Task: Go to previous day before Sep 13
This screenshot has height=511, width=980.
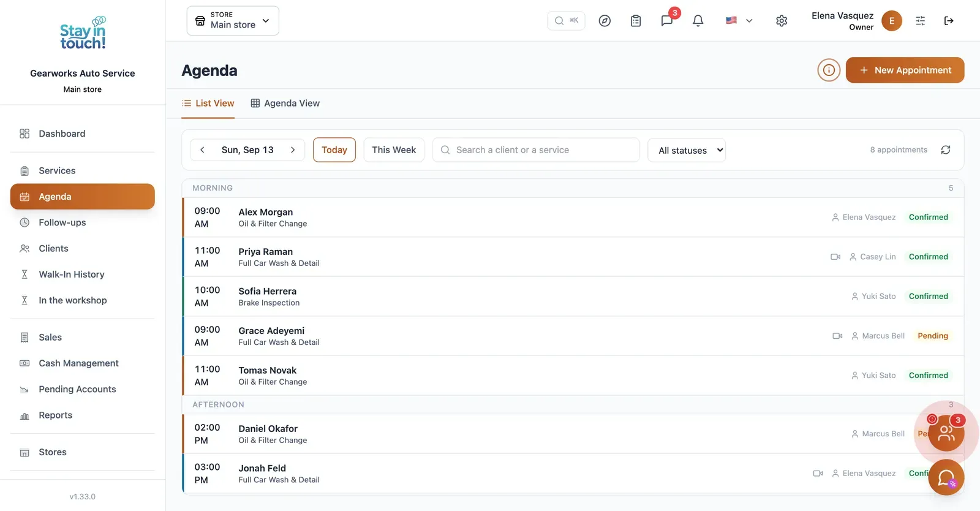Action: (x=202, y=150)
